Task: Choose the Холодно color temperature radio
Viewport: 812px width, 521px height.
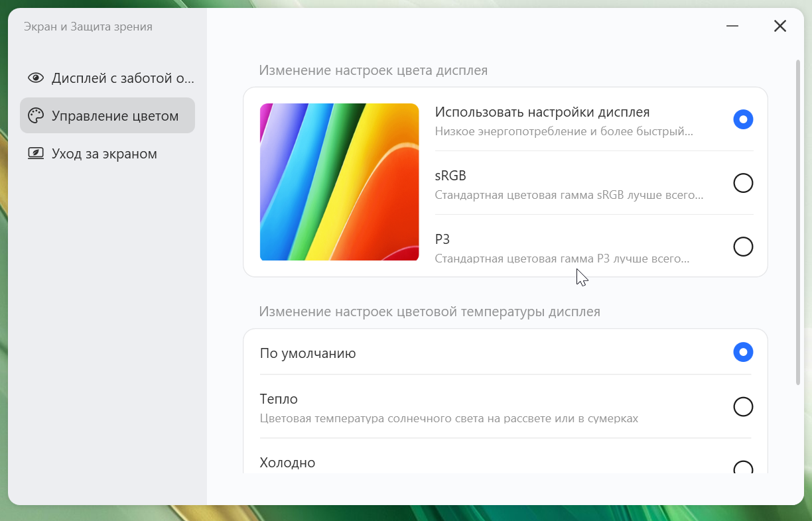Action: point(743,468)
